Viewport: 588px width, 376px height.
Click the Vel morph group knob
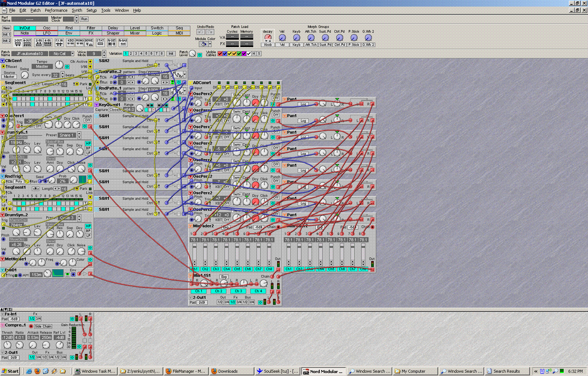click(282, 37)
